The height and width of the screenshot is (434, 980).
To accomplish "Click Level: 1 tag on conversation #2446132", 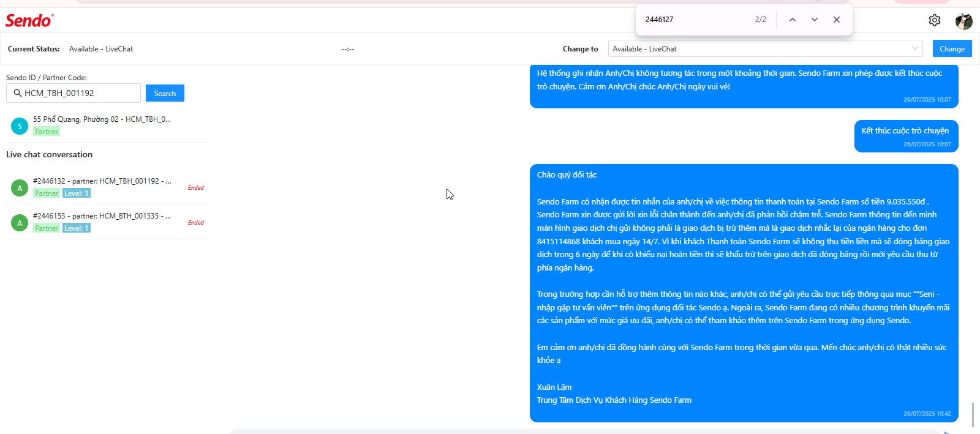I will (x=77, y=193).
